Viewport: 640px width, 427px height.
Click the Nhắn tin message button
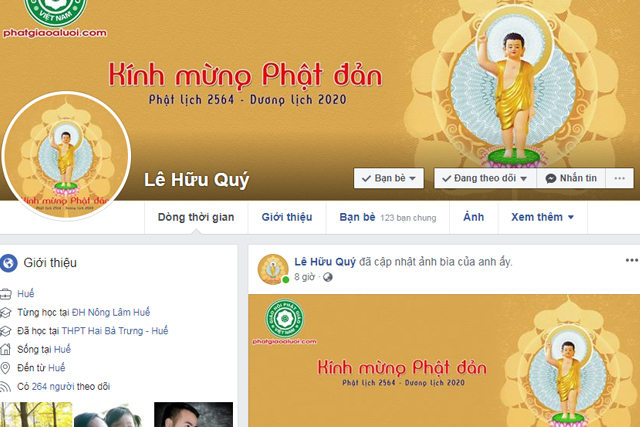[571, 178]
